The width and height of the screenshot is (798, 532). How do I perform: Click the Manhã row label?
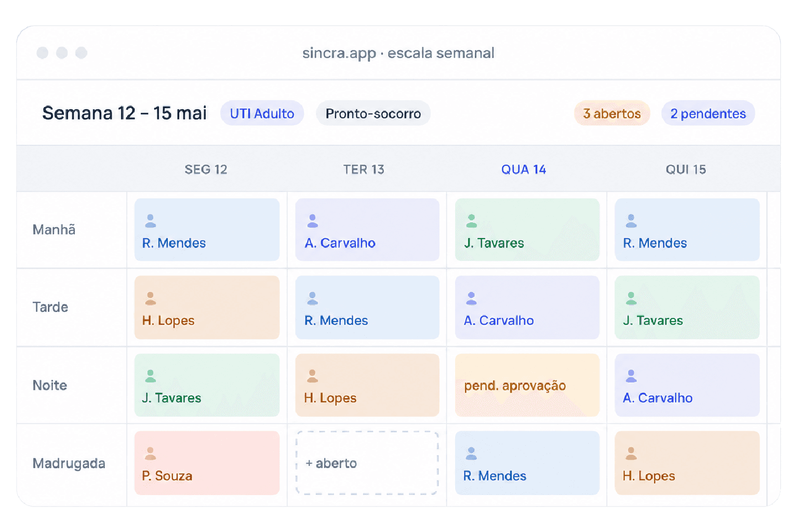[x=54, y=230]
